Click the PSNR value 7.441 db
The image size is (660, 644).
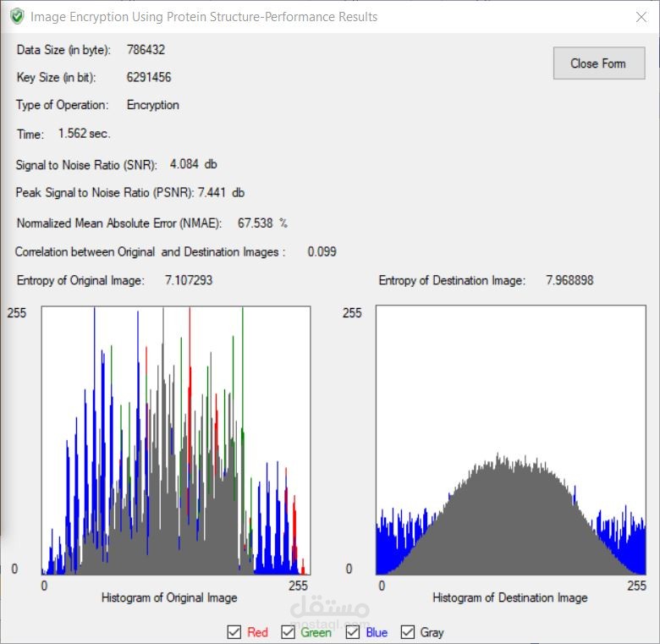[x=221, y=192]
